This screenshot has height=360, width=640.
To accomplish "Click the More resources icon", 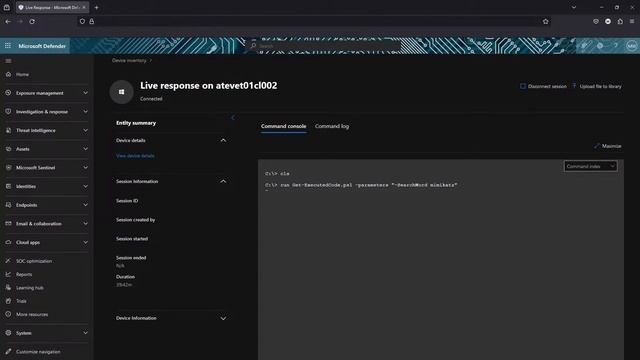I will pyautogui.click(x=8, y=314).
